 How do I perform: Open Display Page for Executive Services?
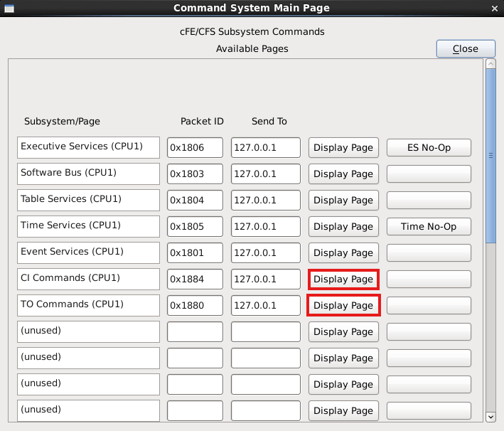tap(343, 148)
